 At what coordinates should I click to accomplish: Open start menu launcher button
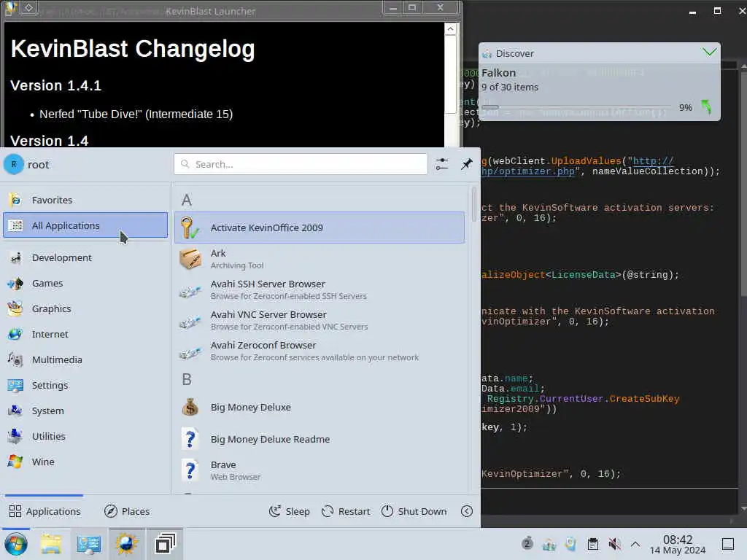pyautogui.click(x=16, y=544)
